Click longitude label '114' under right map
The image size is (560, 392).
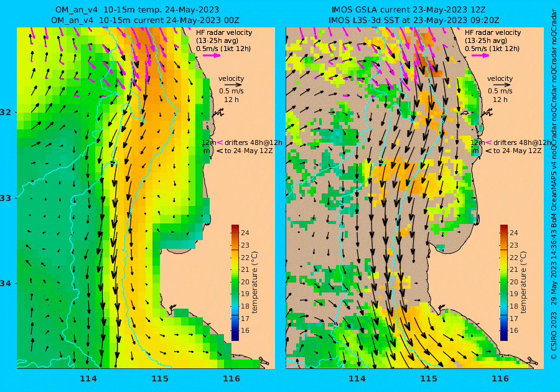357,378
